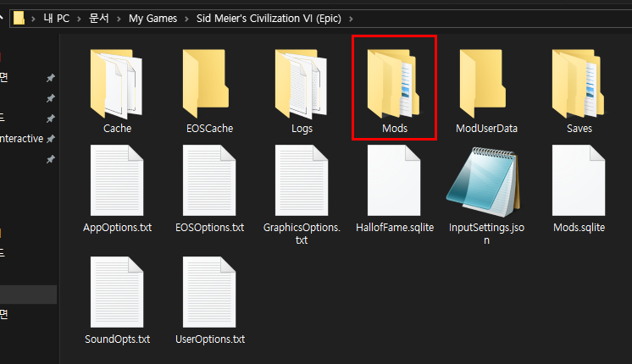Open the Cache folder icon

click(116, 84)
